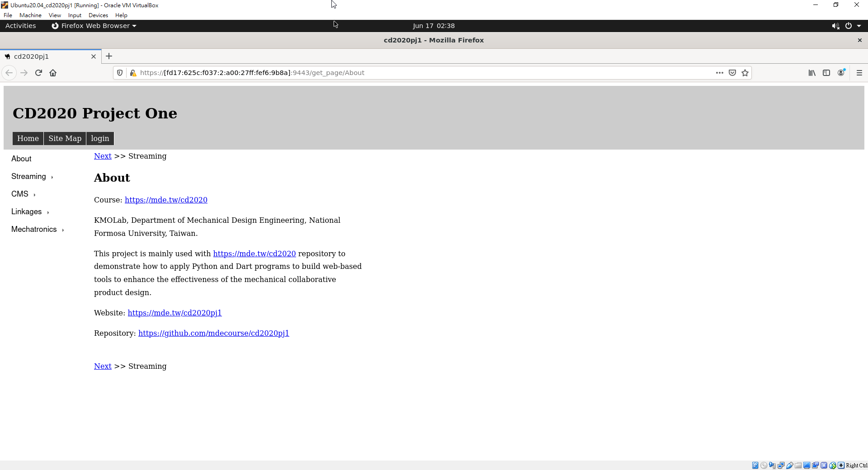This screenshot has width=868, height=470.
Task: Click the tracking protection shield icon
Action: (120, 73)
